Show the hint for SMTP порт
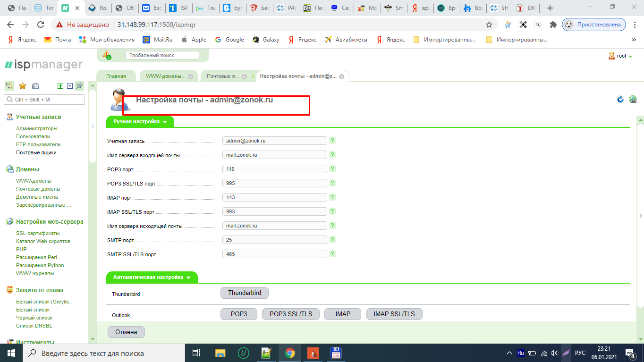The width and height of the screenshot is (644, 362). coord(332,240)
